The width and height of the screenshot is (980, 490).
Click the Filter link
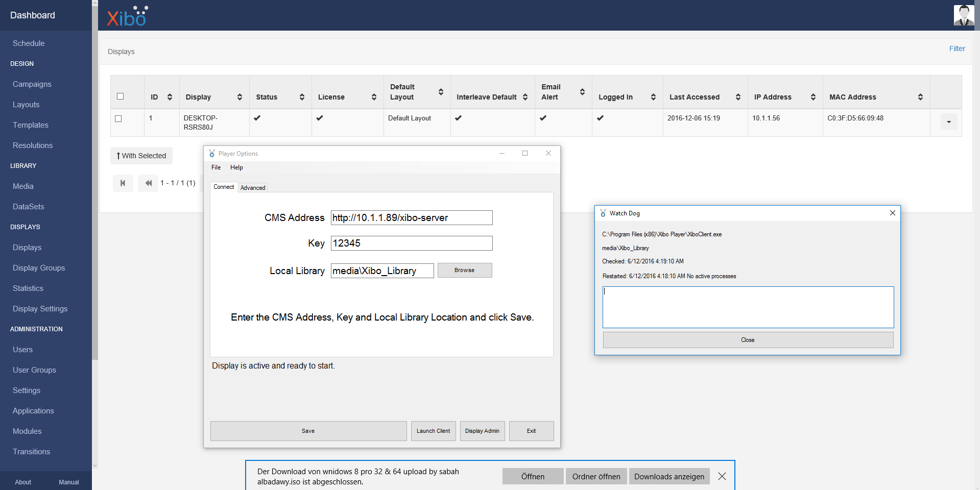(957, 48)
